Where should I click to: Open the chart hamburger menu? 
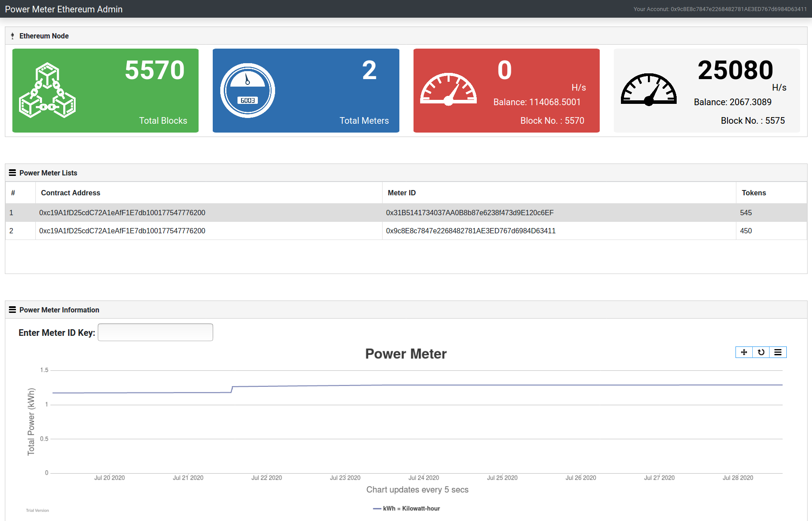point(778,352)
